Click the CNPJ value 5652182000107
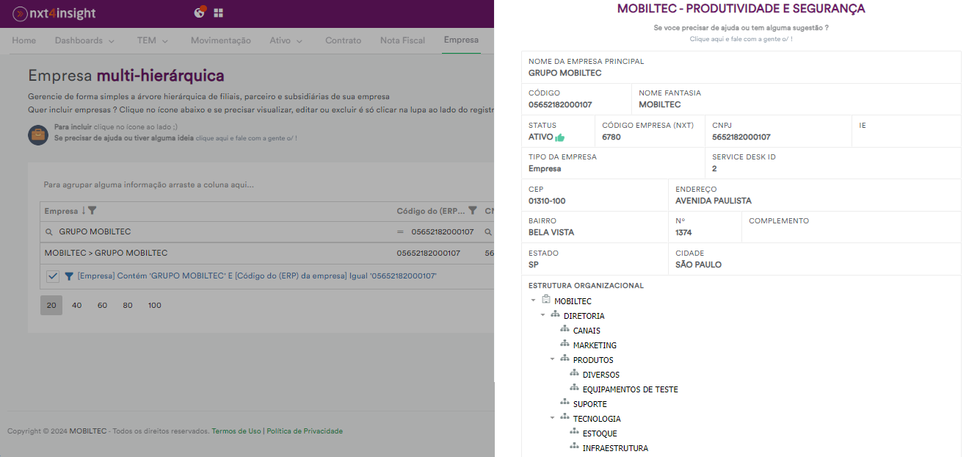Image resolution: width=980 pixels, height=457 pixels. coord(741,137)
